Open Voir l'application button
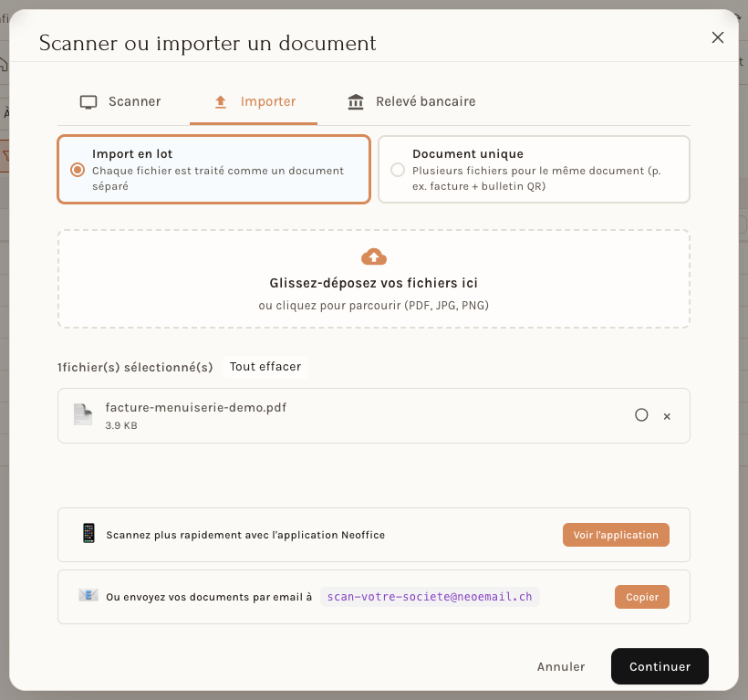 pos(616,535)
